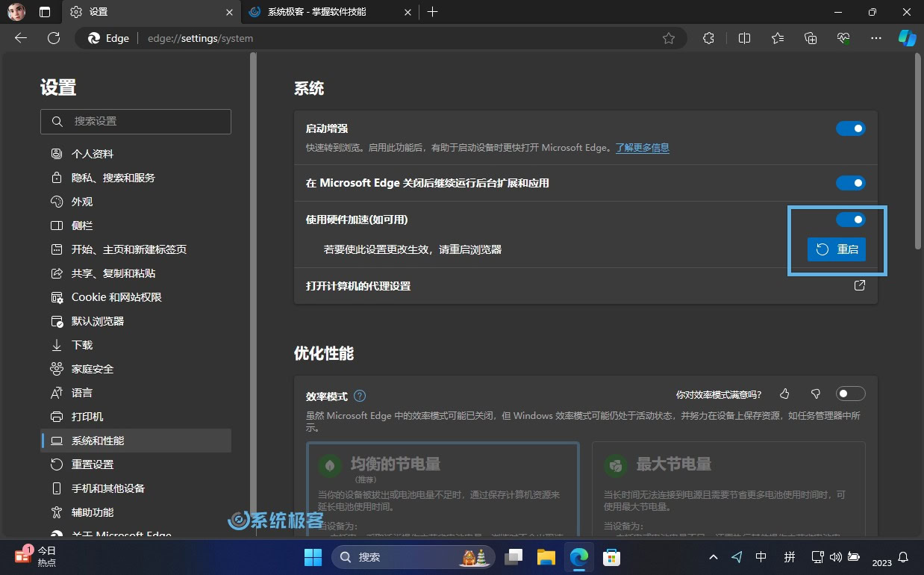Open the Split screen icon

click(744, 38)
